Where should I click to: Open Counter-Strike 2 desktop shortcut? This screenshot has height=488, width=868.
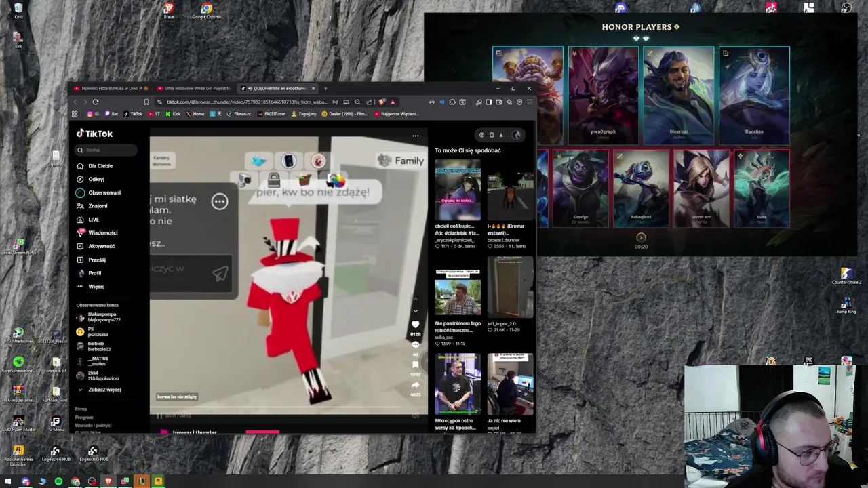pyautogui.click(x=846, y=276)
